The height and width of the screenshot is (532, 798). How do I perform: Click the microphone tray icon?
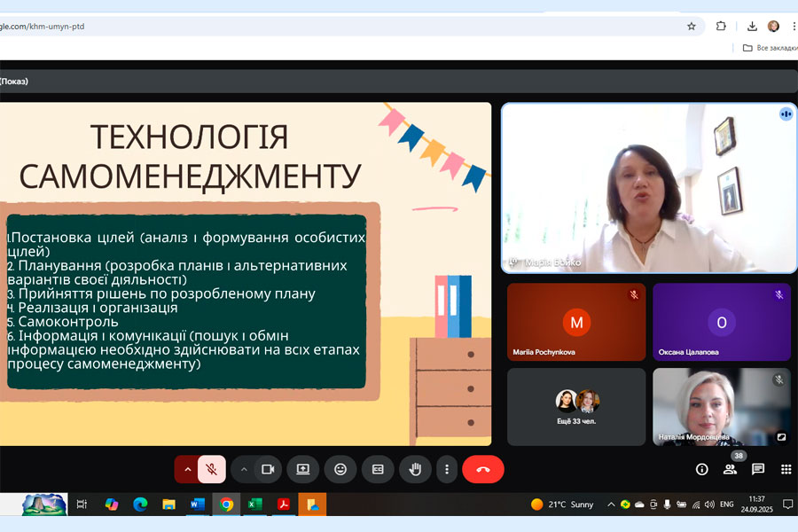[x=667, y=505]
